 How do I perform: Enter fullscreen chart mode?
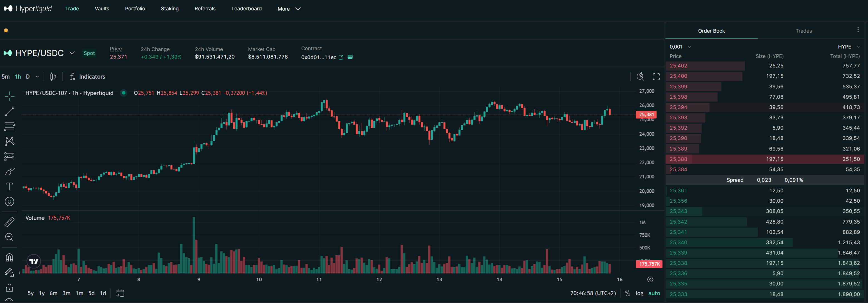pos(656,77)
